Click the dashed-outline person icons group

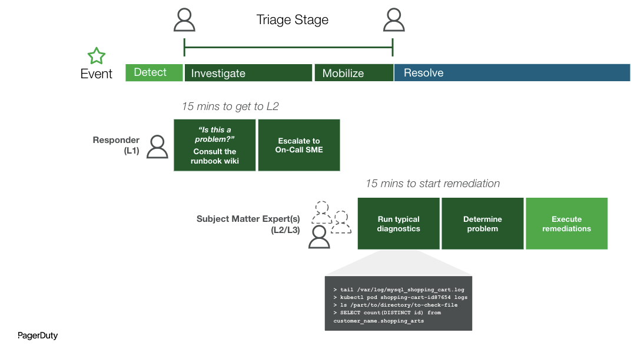[331, 217]
